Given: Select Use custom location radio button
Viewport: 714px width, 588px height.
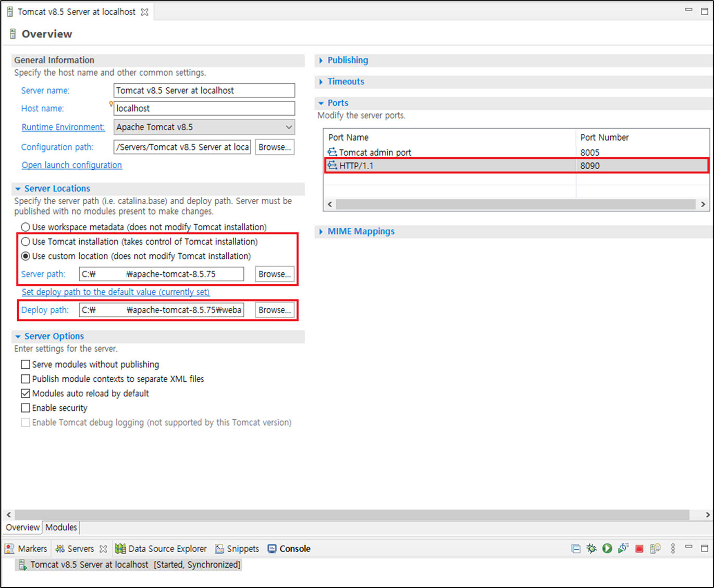Looking at the screenshot, I should 26,256.
